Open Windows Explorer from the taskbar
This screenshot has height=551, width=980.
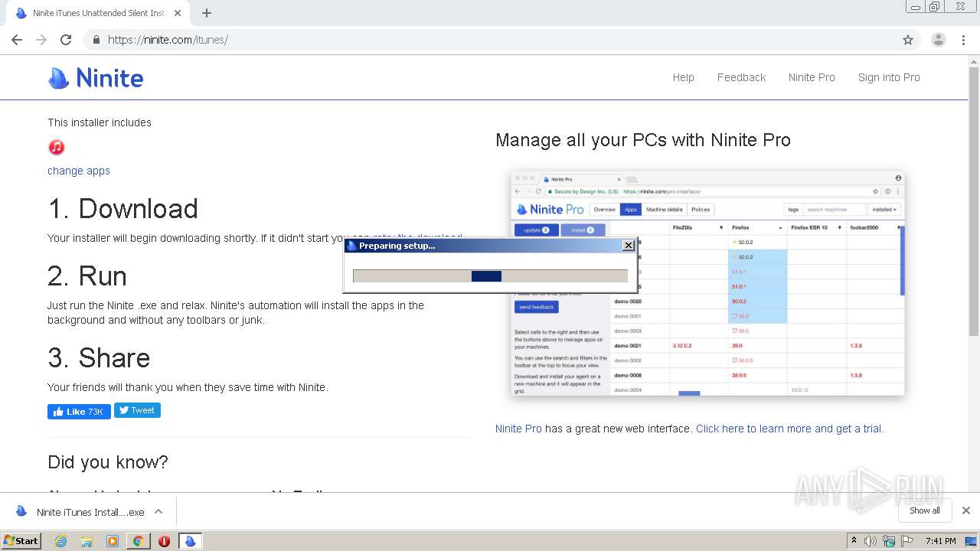point(87,541)
